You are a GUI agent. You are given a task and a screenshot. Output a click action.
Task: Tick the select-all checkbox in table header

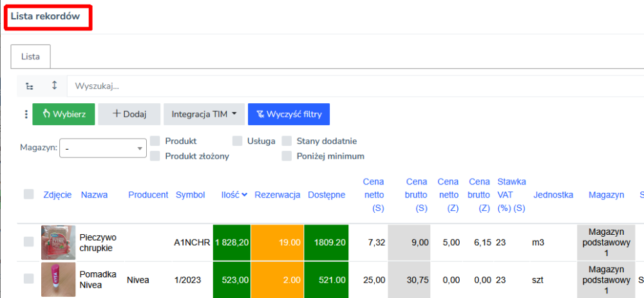[29, 194]
